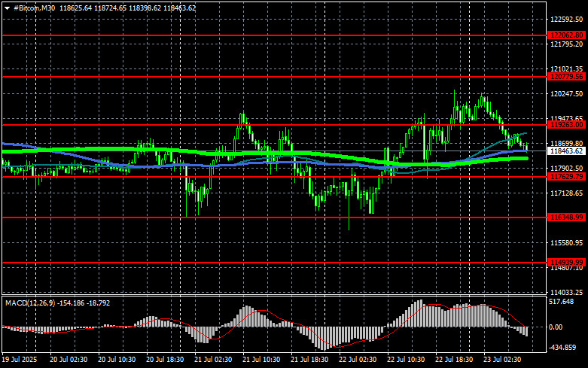Click the MACD(12,26,9) indicator label
This screenshot has height=368, width=588.
click(x=30, y=303)
